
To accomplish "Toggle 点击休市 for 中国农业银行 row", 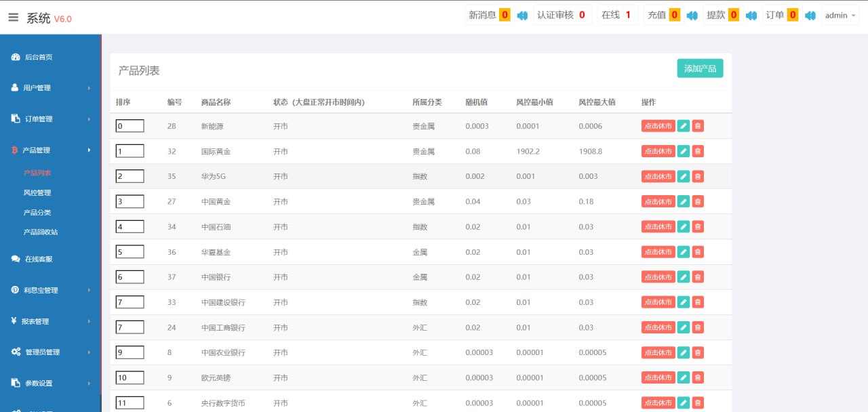I will (658, 352).
